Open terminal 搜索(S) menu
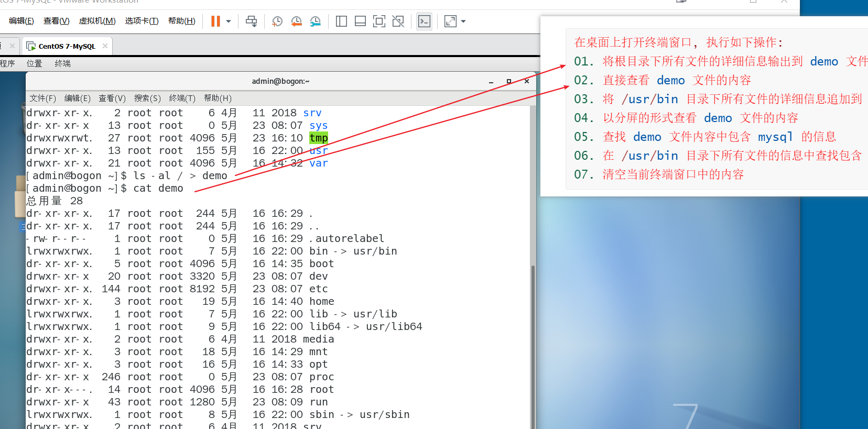 [147, 98]
